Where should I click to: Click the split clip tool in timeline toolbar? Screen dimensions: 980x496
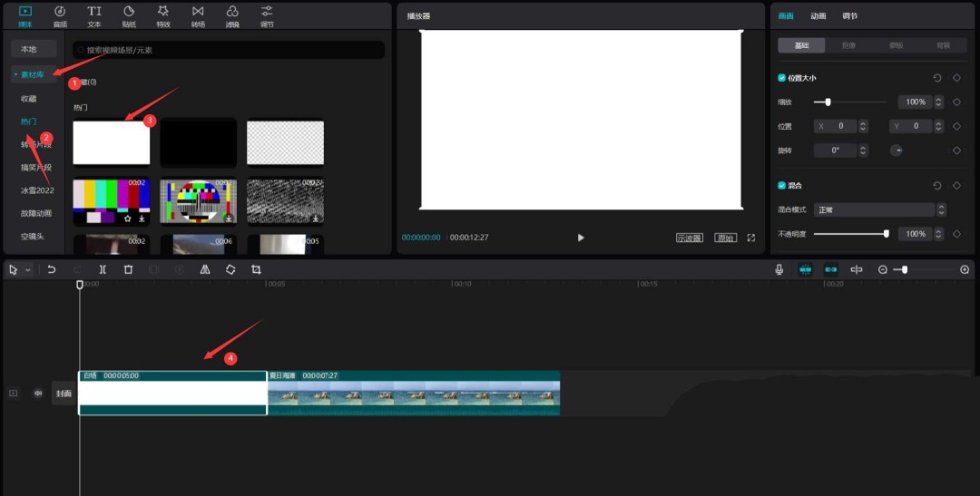click(103, 270)
